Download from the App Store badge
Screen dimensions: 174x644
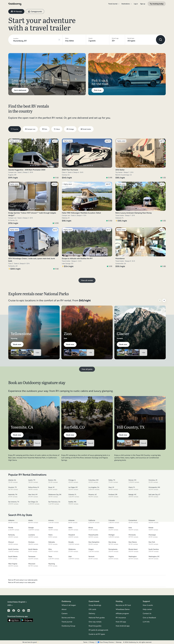tap(13, 620)
